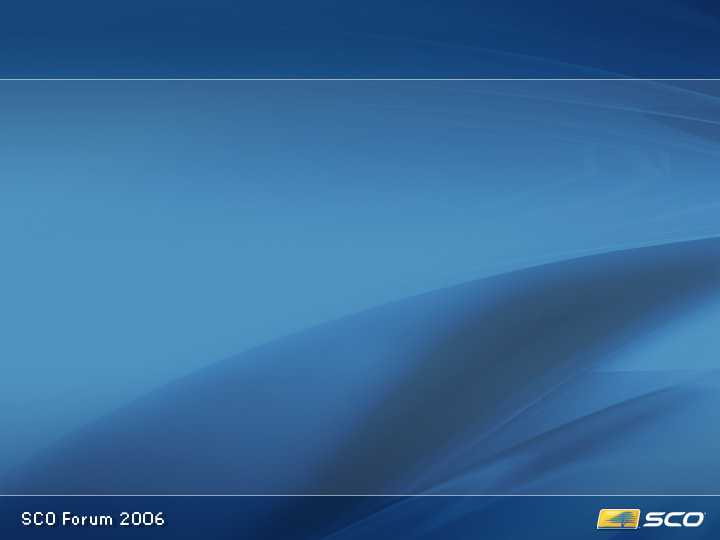Click the letter "O" in the SCO wordmark

pyautogui.click(x=692, y=519)
